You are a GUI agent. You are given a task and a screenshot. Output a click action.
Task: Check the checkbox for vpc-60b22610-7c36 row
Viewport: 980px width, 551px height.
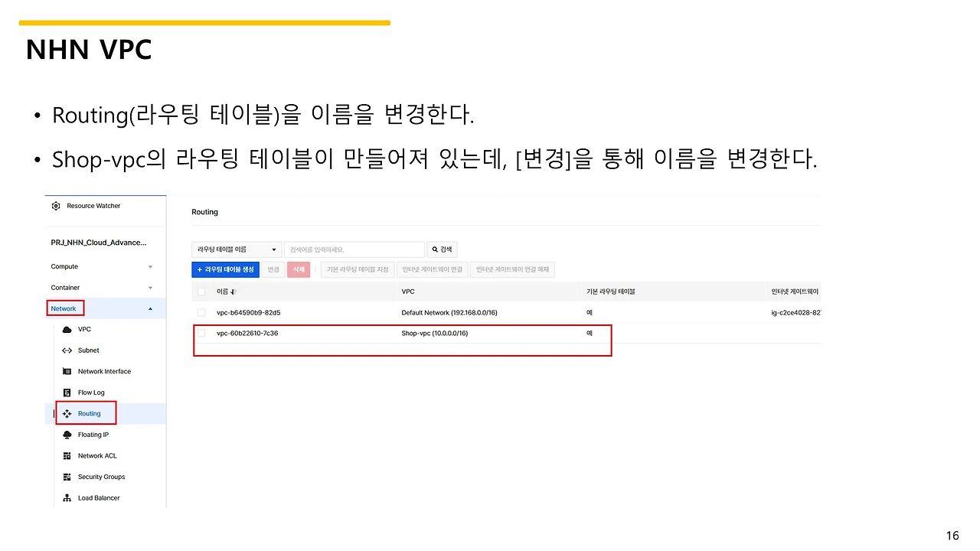coord(201,333)
